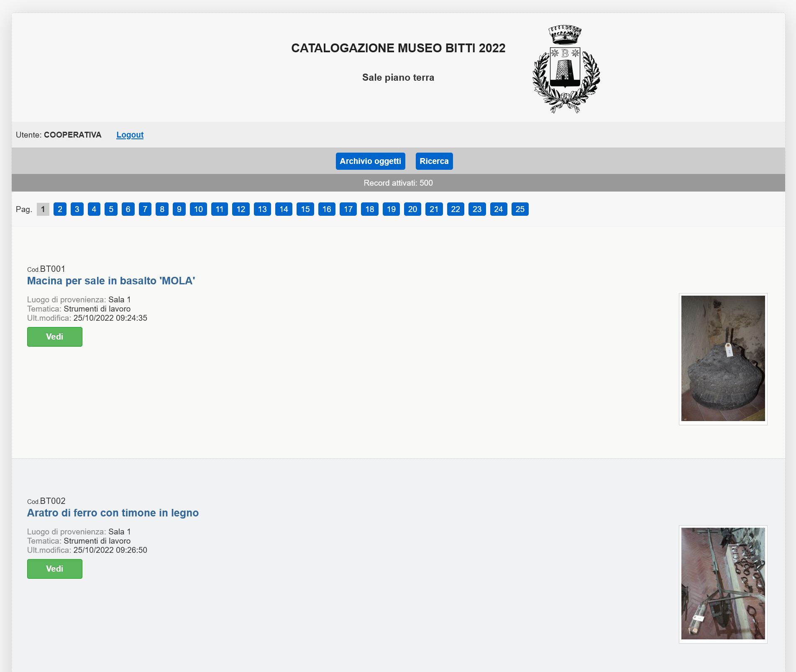
Task: Click the code label BT001
Action: click(53, 269)
